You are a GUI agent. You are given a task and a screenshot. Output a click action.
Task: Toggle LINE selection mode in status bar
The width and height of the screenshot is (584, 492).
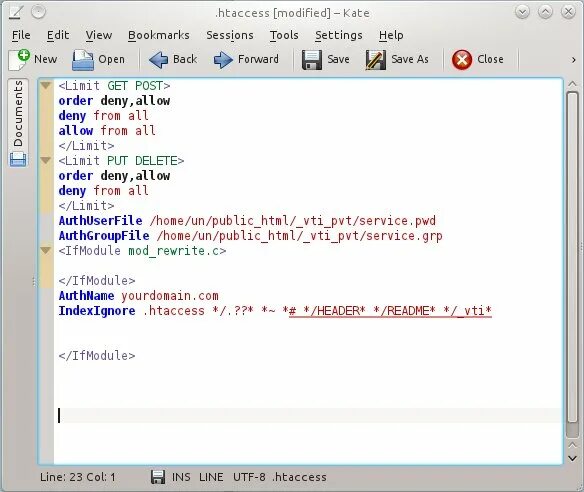[x=211, y=477]
